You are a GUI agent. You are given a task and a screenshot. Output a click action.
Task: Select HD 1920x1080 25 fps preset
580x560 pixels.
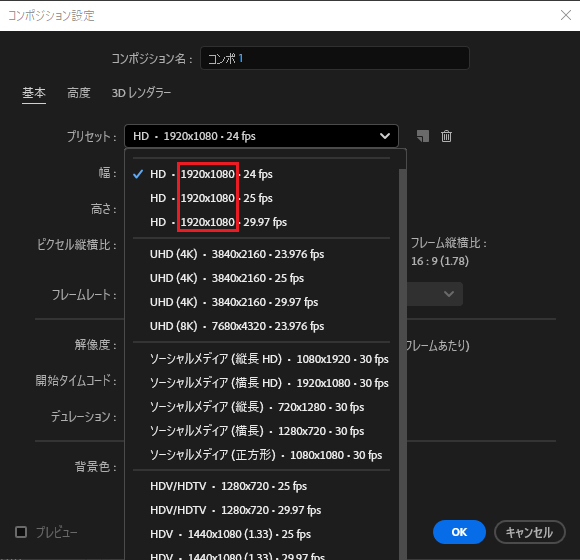tap(261, 198)
